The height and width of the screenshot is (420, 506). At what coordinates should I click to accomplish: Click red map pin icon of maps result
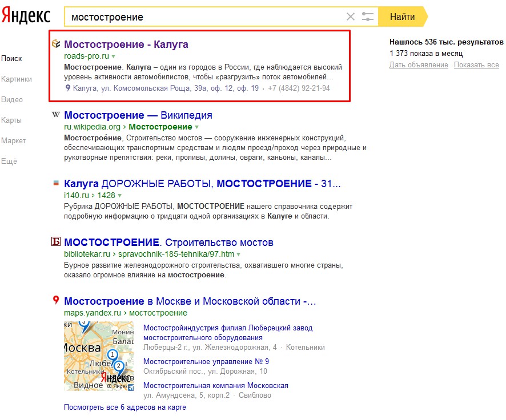tap(56, 300)
